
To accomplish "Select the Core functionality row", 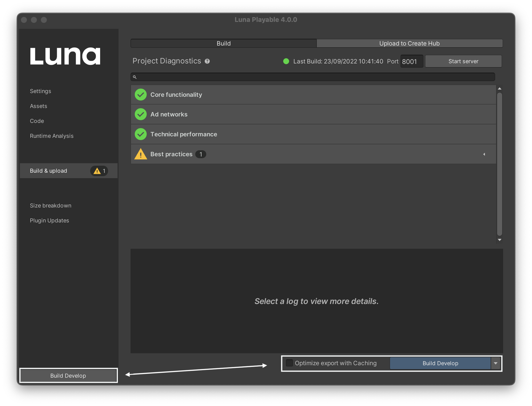I will click(x=313, y=95).
